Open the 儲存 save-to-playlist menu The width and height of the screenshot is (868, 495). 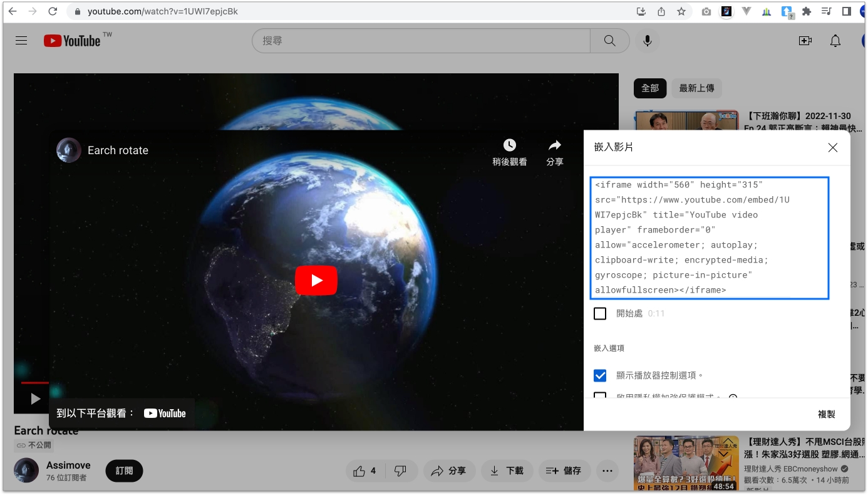(x=564, y=471)
